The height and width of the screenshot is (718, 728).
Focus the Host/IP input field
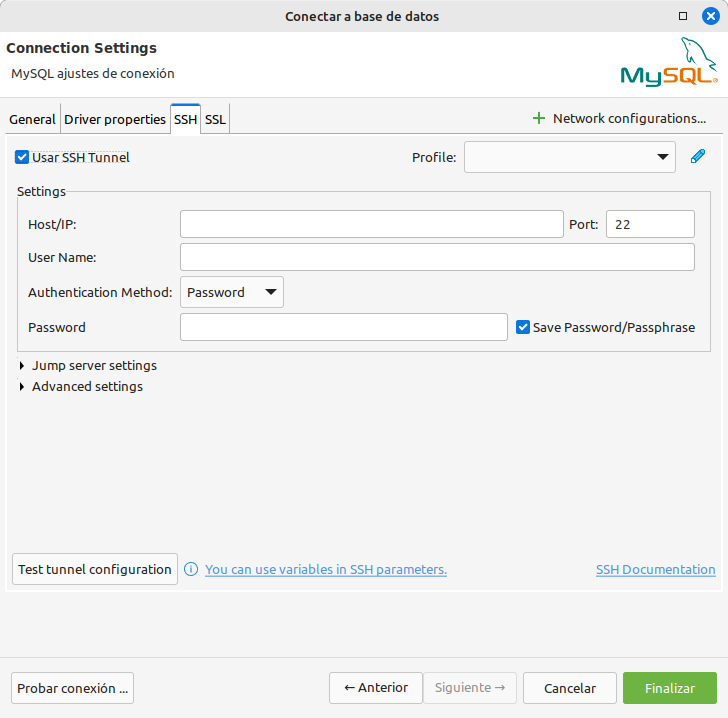click(x=371, y=224)
